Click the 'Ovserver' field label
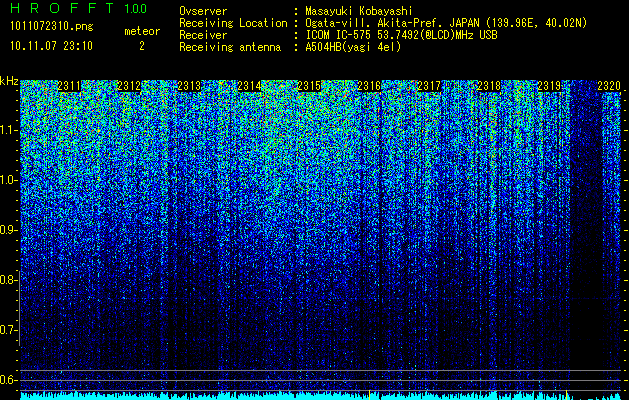The image size is (629, 400). pos(203,11)
